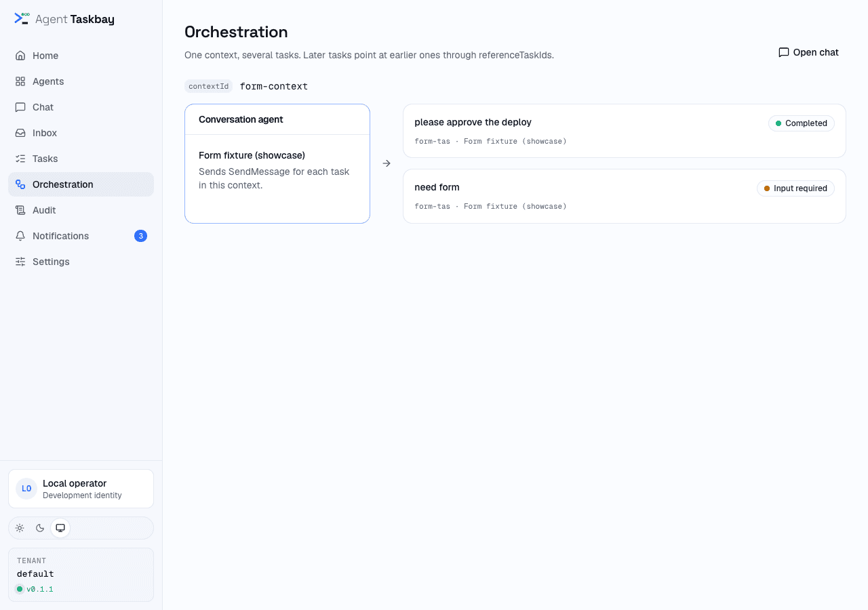
Task: Click the Chat bubble icon in sidebar
Action: (20, 107)
